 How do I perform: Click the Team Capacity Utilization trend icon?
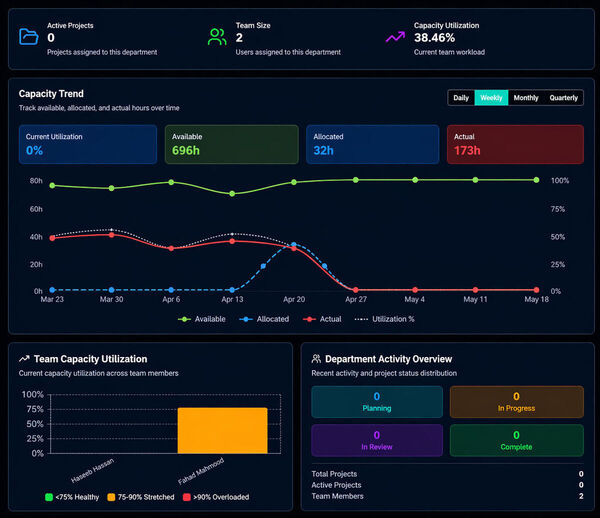point(24,359)
